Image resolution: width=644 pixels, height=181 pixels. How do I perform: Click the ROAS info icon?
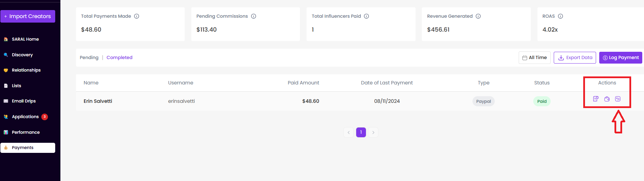(561, 16)
